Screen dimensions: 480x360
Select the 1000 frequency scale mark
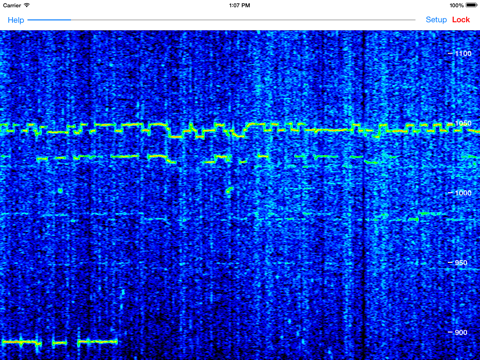tap(460, 193)
